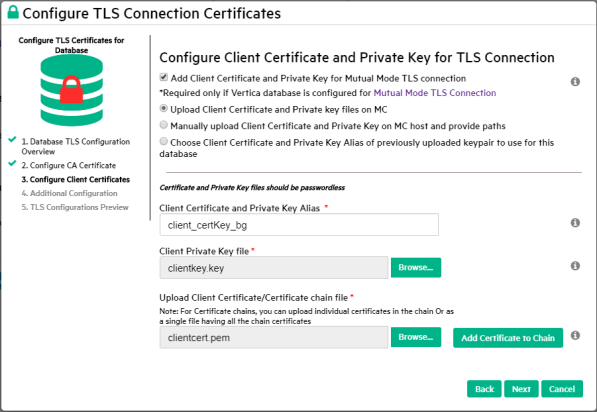Viewport: 597px width, 412px height.
Task: Click the Client Certificate Alias input field
Action: pos(299,225)
